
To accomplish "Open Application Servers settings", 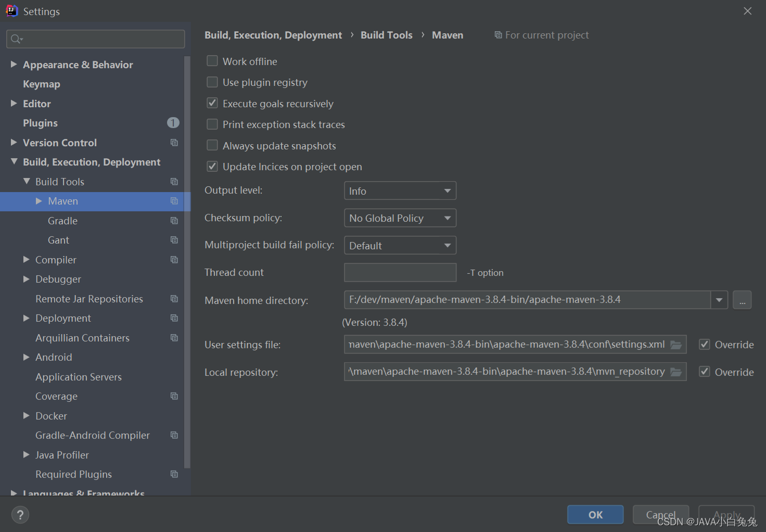I will pos(79,377).
